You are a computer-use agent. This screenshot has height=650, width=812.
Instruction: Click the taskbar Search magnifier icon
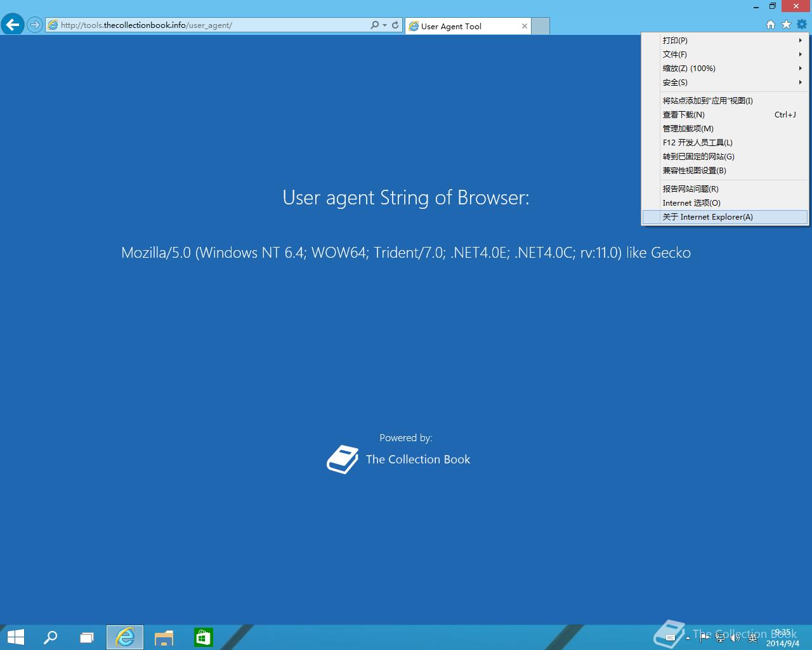pos(50,637)
